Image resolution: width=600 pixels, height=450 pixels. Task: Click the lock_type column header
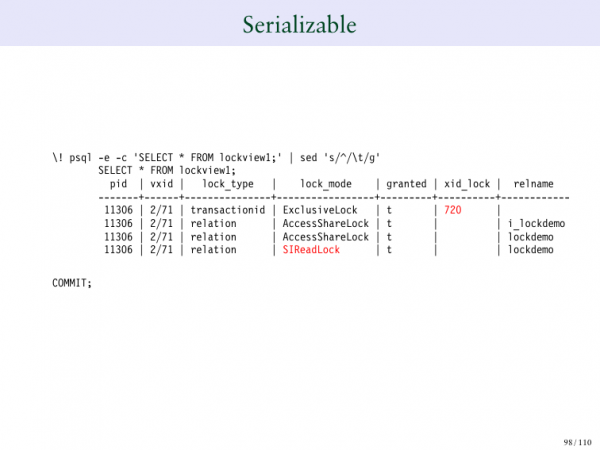coord(228,184)
